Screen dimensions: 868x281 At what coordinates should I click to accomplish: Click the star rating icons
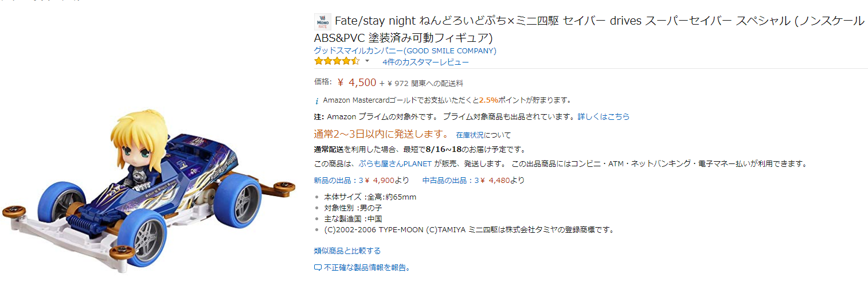[337, 61]
